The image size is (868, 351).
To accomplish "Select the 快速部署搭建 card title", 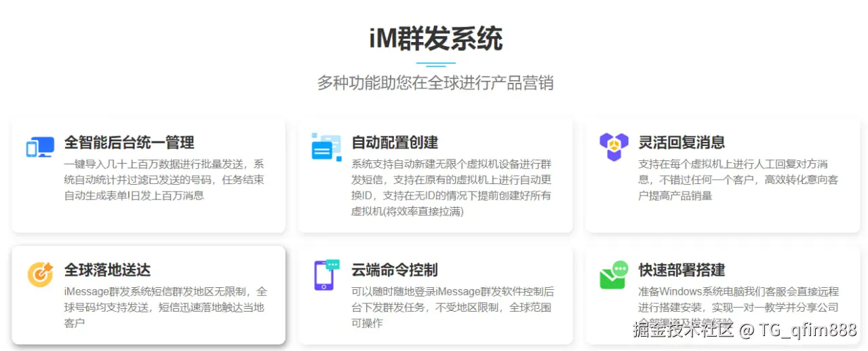I will tap(682, 270).
